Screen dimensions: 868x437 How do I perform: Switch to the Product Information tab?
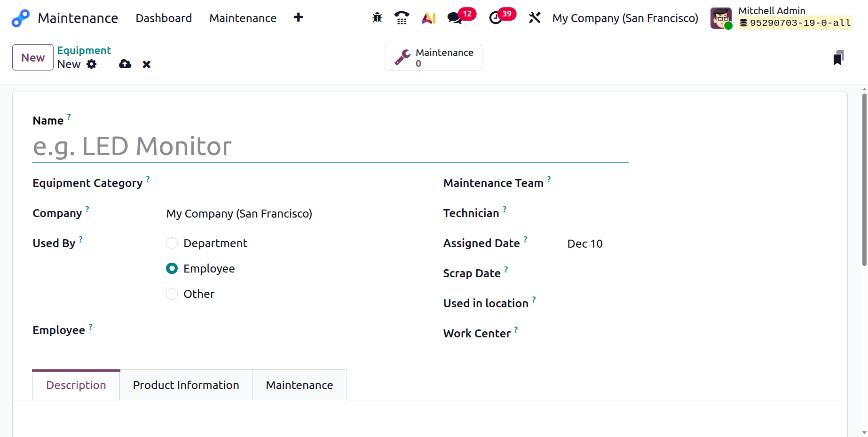(186, 385)
